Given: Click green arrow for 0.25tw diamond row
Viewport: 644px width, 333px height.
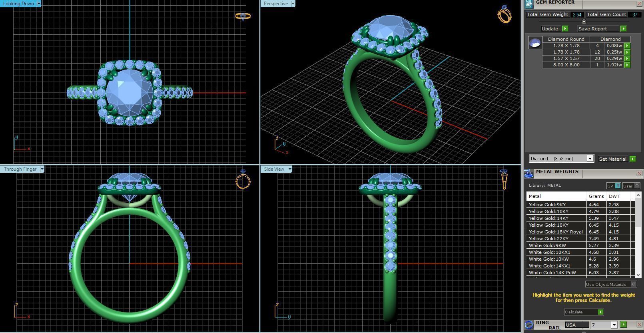Looking at the screenshot, I should pyautogui.click(x=627, y=52).
